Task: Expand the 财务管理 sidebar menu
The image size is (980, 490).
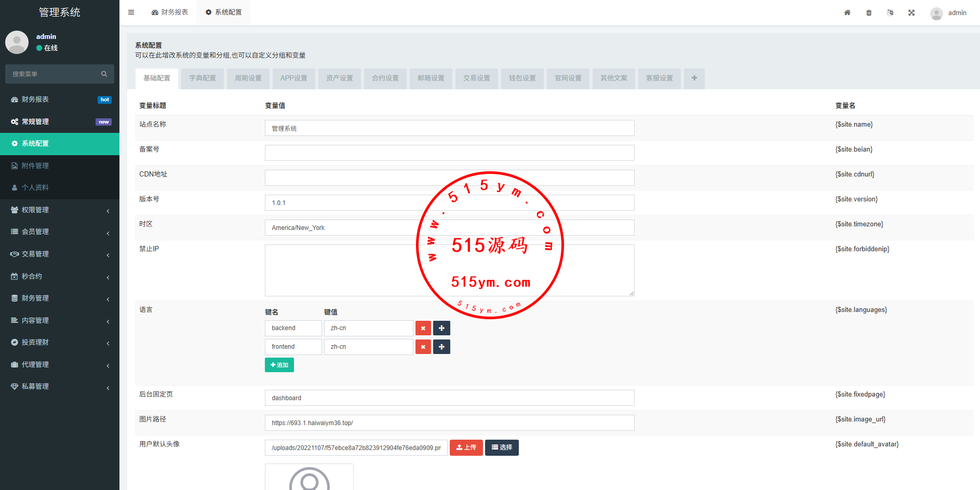Action: pyautogui.click(x=59, y=298)
